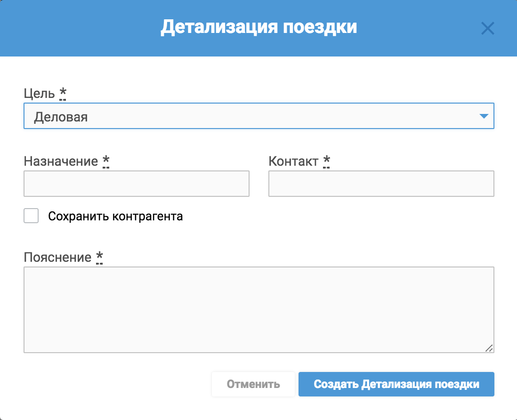This screenshot has width=517, height=420.
Task: Click the Назначение field label
Action: pyautogui.click(x=61, y=161)
